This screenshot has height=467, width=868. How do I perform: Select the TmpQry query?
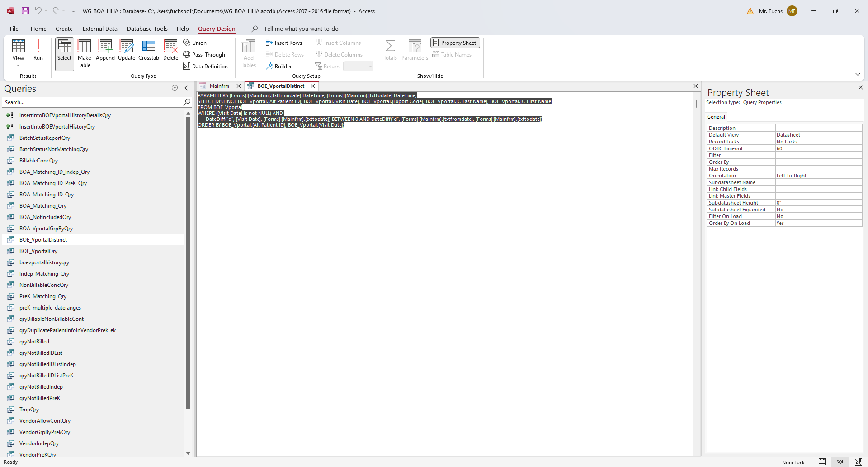94,410
